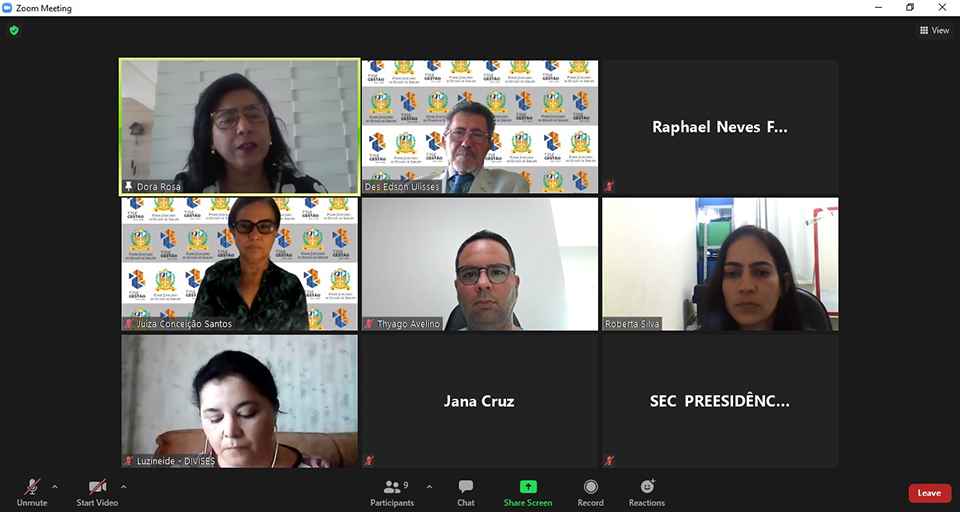Click the muted mic icon on Thyago Avelino
The height and width of the screenshot is (512, 960).
[369, 324]
